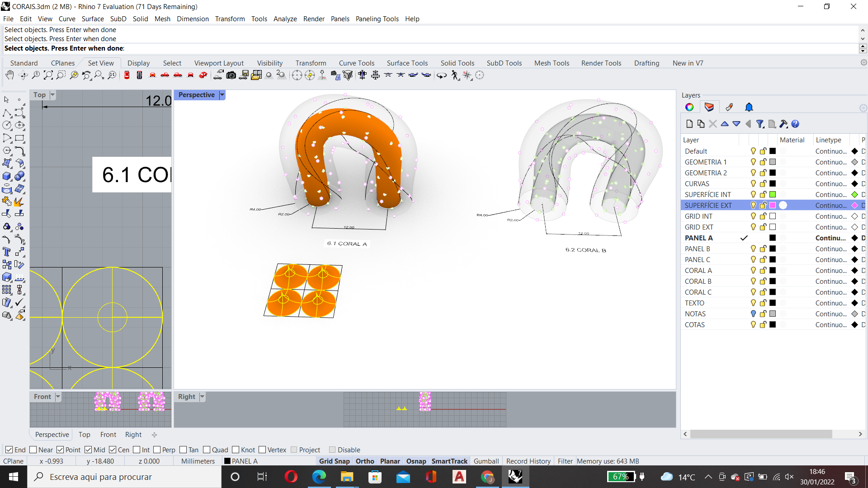Uncheck the Mid osnap checkbox
The image size is (868, 488).
88,450
